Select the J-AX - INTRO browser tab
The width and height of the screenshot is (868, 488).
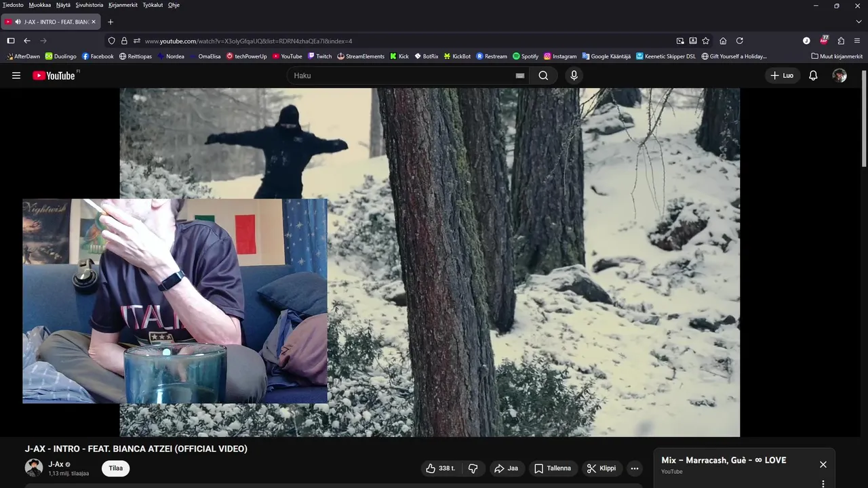(x=52, y=22)
